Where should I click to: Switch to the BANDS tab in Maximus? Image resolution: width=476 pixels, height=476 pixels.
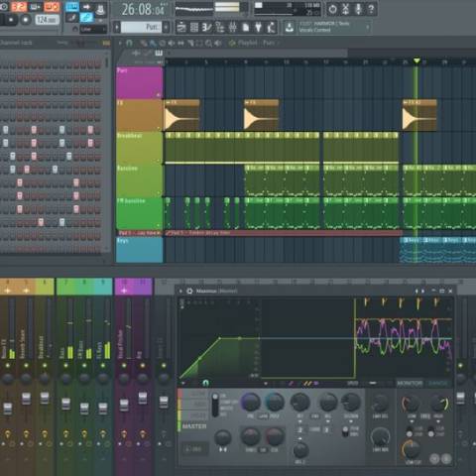pos(438,383)
